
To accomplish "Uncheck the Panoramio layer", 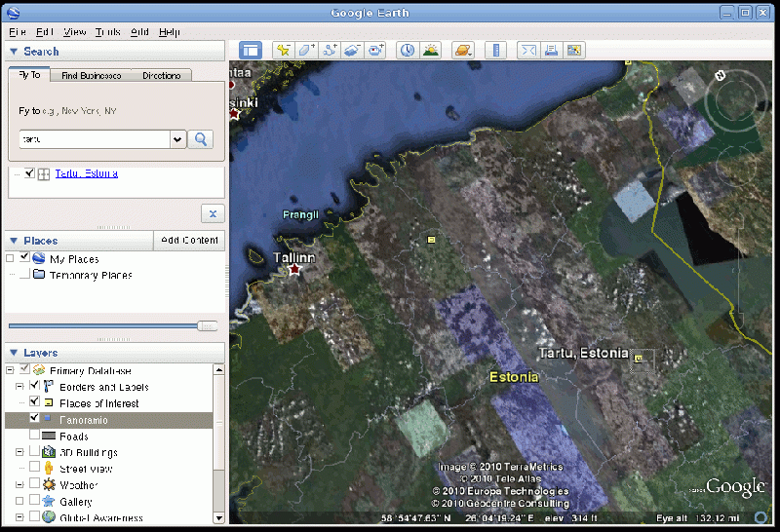I will pos(34,418).
